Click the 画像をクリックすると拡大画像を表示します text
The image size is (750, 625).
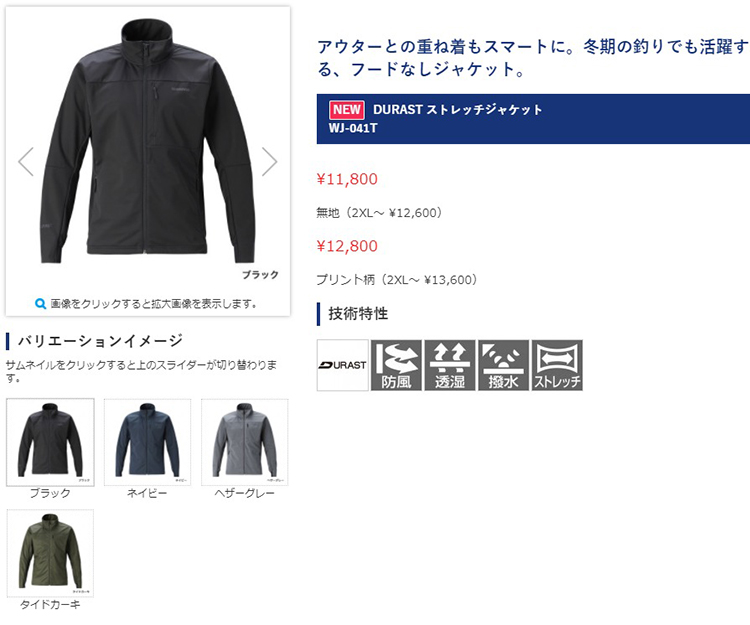pos(154,304)
